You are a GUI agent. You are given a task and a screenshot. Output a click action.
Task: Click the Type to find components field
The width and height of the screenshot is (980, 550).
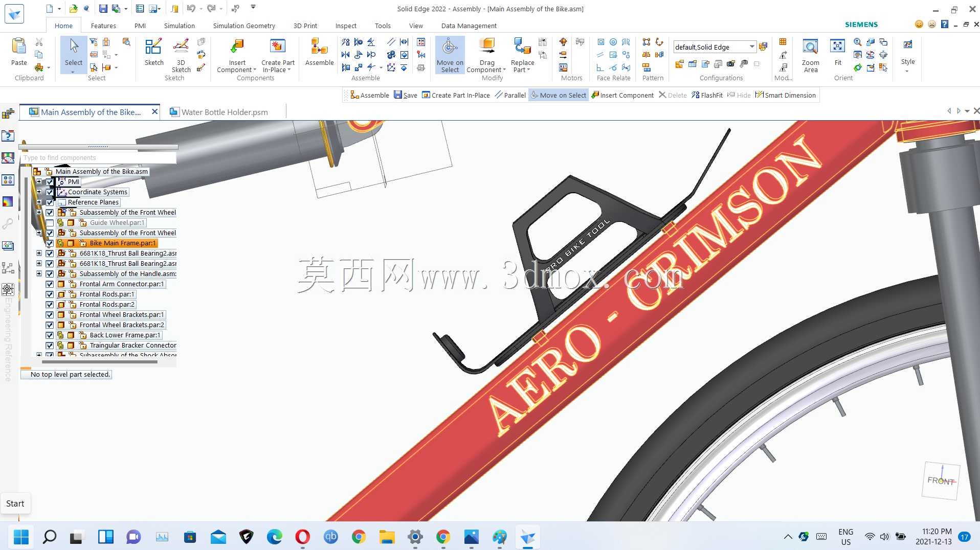click(98, 158)
